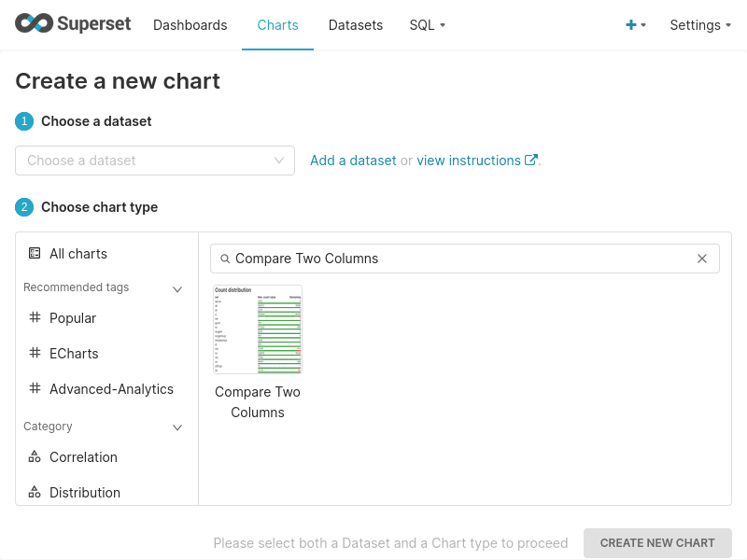Collapse the Recommended tags section
Image resolution: width=747 pixels, height=560 pixels.
click(177, 288)
